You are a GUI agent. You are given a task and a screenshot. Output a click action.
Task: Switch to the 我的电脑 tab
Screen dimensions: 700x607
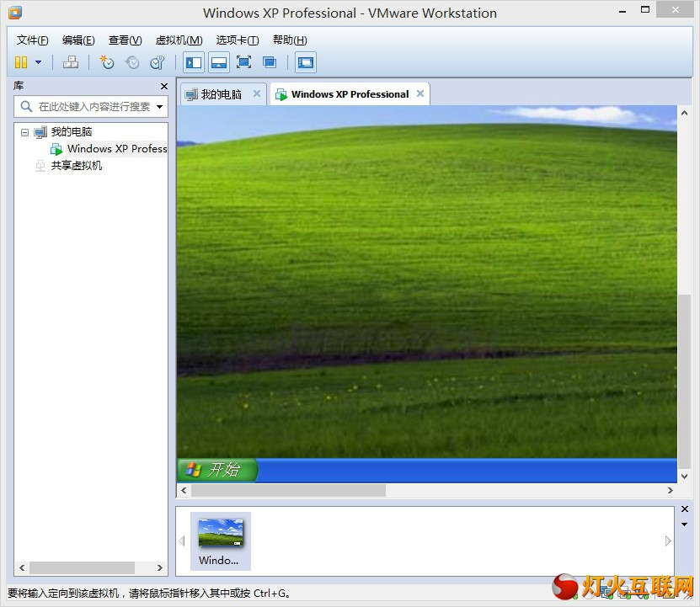(x=221, y=94)
